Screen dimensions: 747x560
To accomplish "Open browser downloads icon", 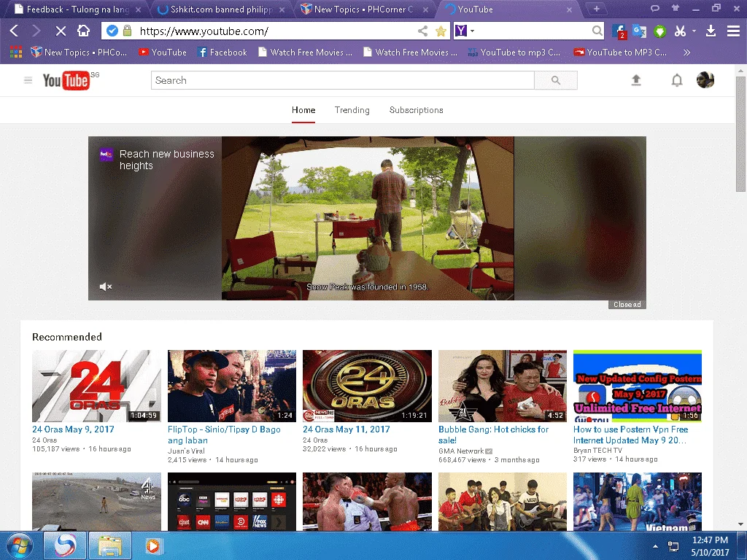I will click(x=711, y=31).
